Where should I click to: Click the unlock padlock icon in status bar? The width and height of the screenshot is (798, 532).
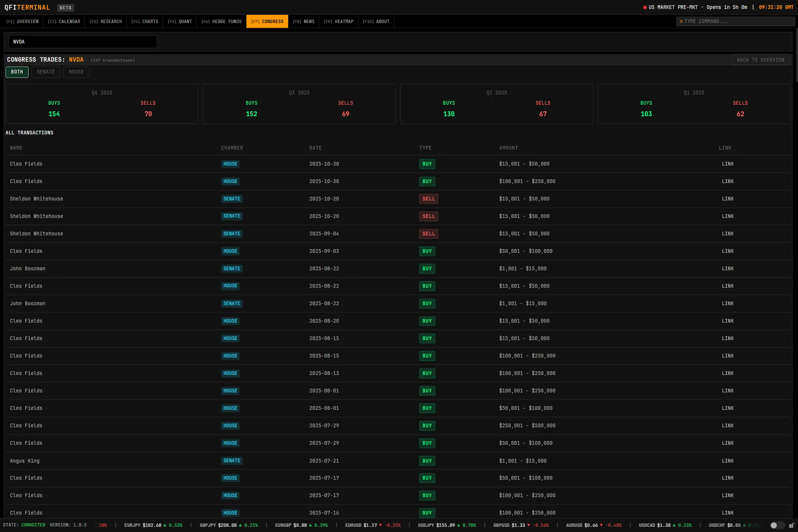791,525
